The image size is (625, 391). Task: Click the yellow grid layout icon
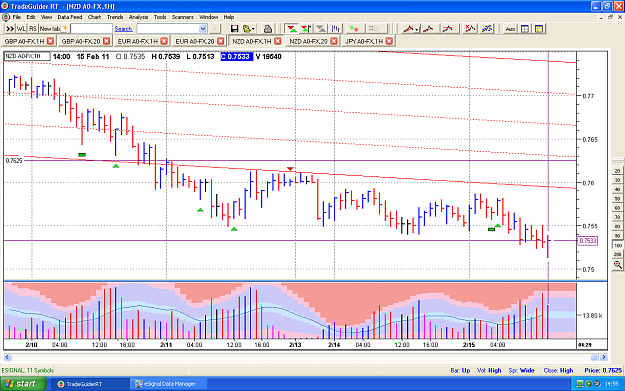(539, 29)
